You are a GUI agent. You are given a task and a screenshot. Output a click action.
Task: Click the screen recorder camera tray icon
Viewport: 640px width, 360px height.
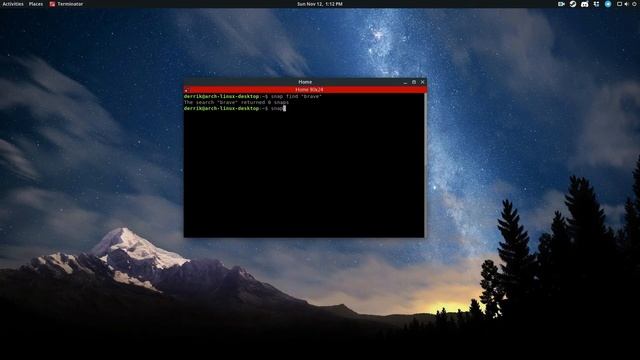click(561, 4)
